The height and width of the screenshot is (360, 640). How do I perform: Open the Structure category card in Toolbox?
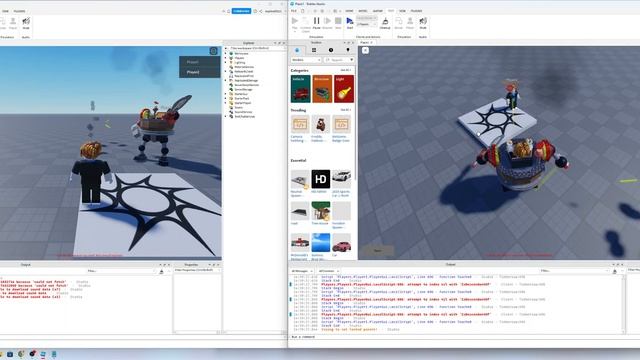tap(322, 89)
